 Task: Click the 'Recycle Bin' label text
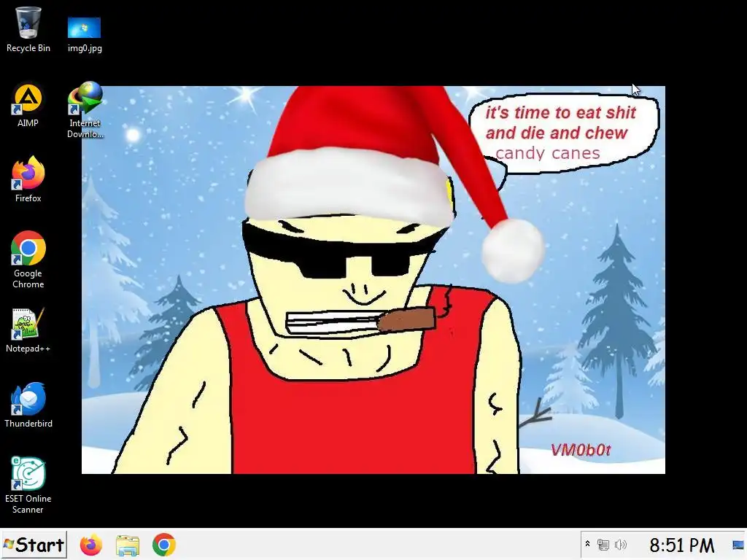pos(28,48)
